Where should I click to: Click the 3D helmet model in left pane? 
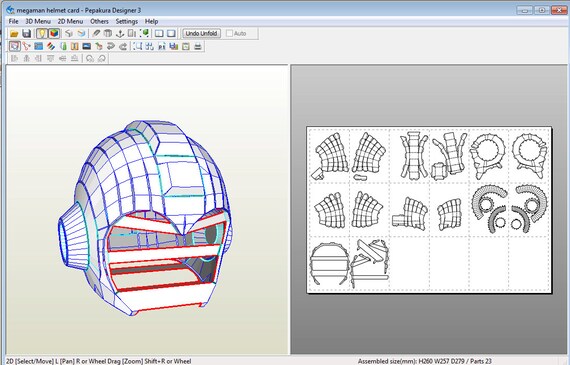[x=145, y=218]
